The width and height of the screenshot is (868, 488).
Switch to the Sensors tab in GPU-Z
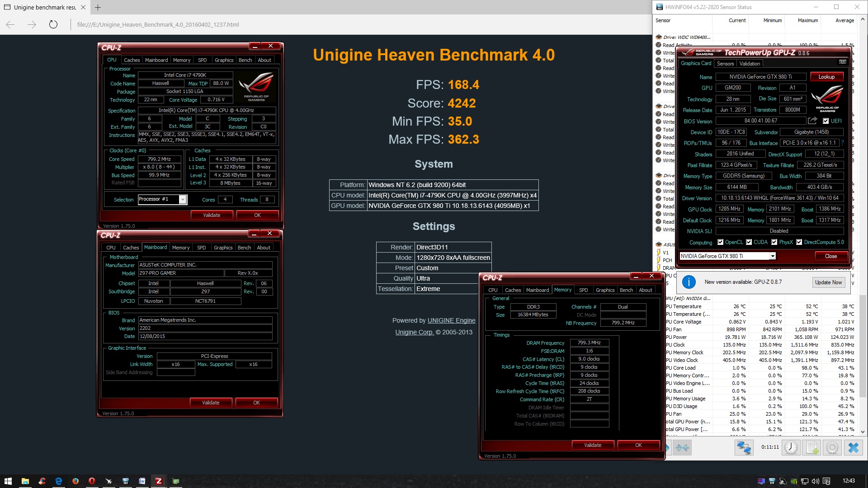pyautogui.click(x=725, y=64)
